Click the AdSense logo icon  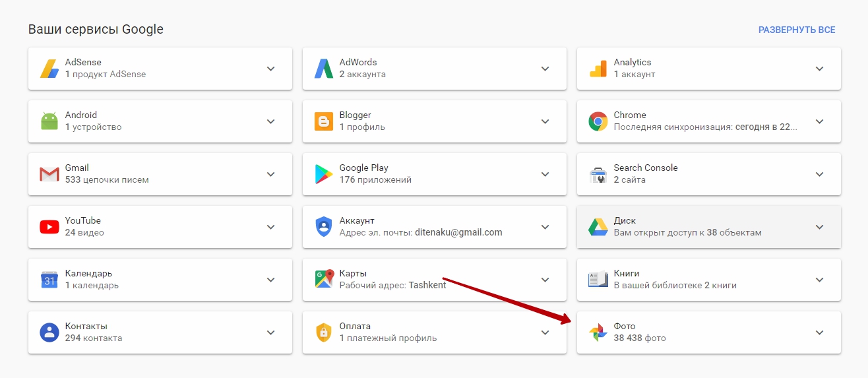pyautogui.click(x=49, y=69)
